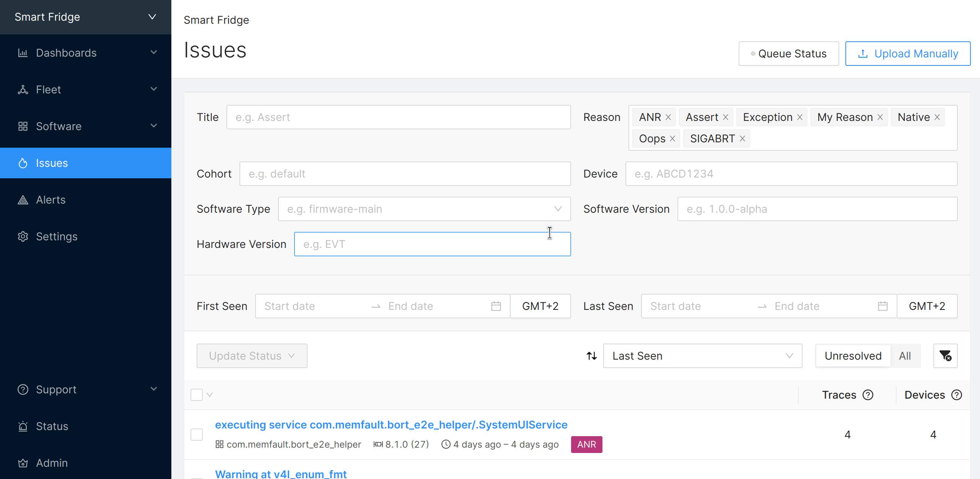The image size is (980, 479).
Task: Click the Queue Status button
Action: tap(788, 54)
